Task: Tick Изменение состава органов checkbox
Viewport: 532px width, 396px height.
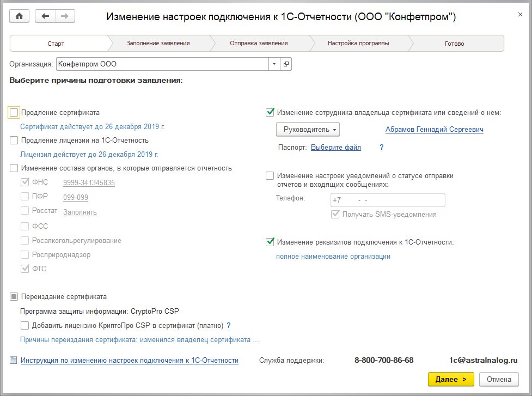Action: point(14,168)
